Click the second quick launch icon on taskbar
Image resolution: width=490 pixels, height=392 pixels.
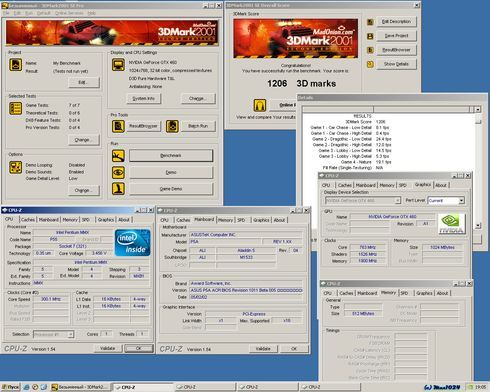point(35,387)
